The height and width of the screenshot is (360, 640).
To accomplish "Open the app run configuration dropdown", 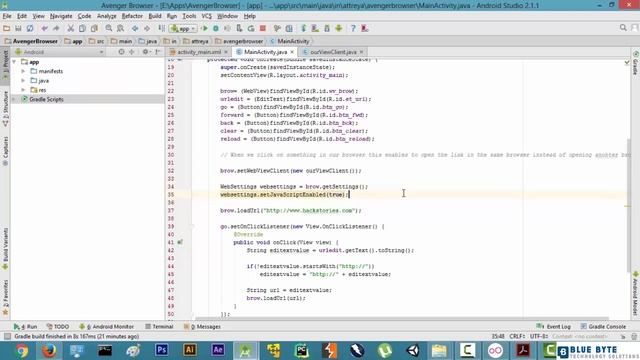I will coord(183,29).
